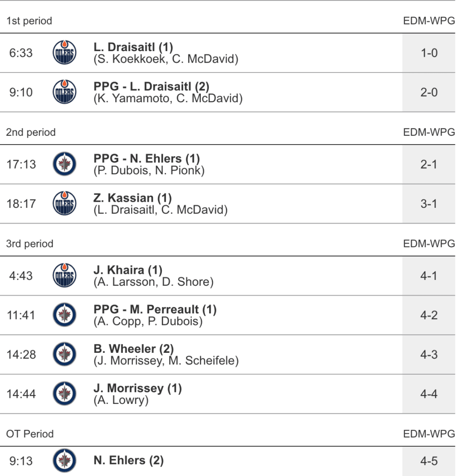Viewport: 456px width, 476px height.
Task: Click Z. Kassian (1) scorer name
Action: tap(132, 198)
